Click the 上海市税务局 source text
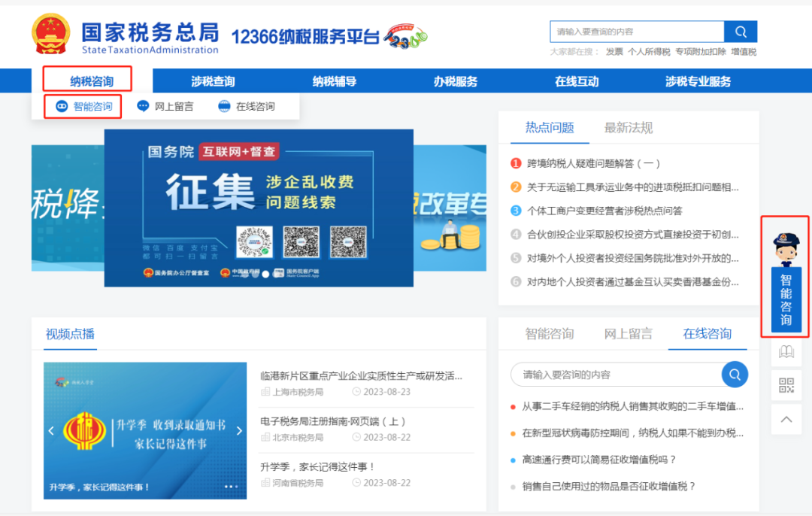Screen dimensions: 812x516 click(298, 392)
